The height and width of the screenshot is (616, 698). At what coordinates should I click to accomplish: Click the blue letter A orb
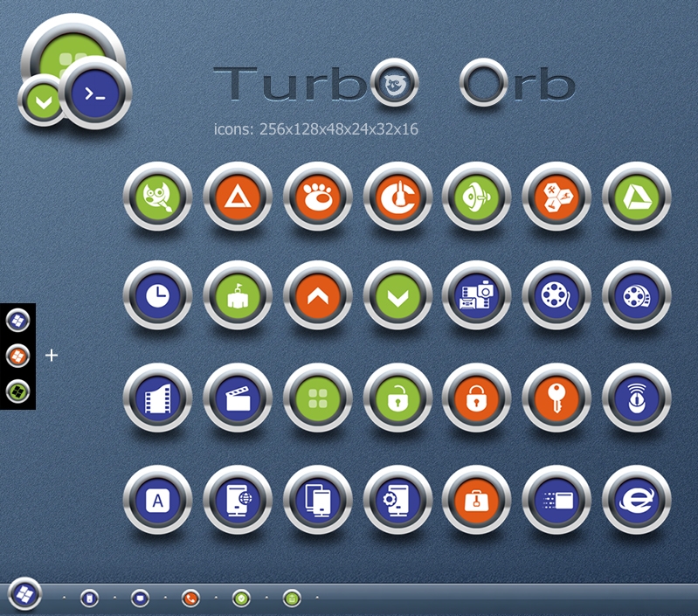tap(157, 500)
